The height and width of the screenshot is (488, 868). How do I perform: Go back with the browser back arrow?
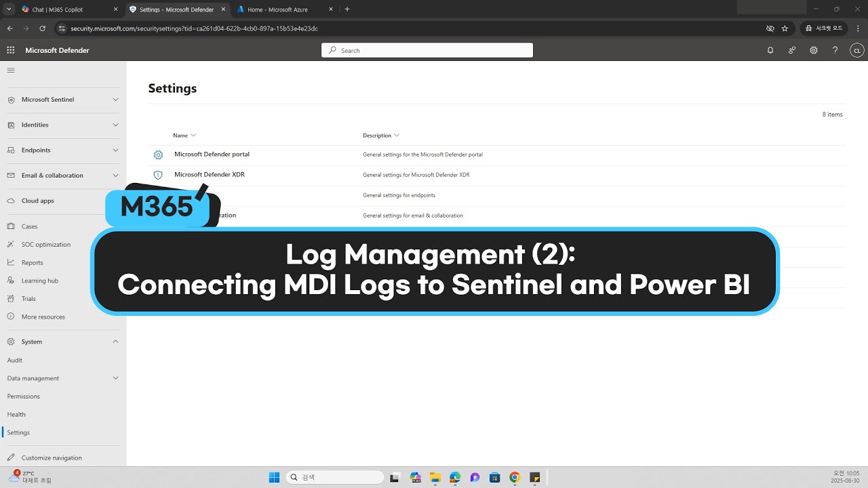pyautogui.click(x=10, y=28)
